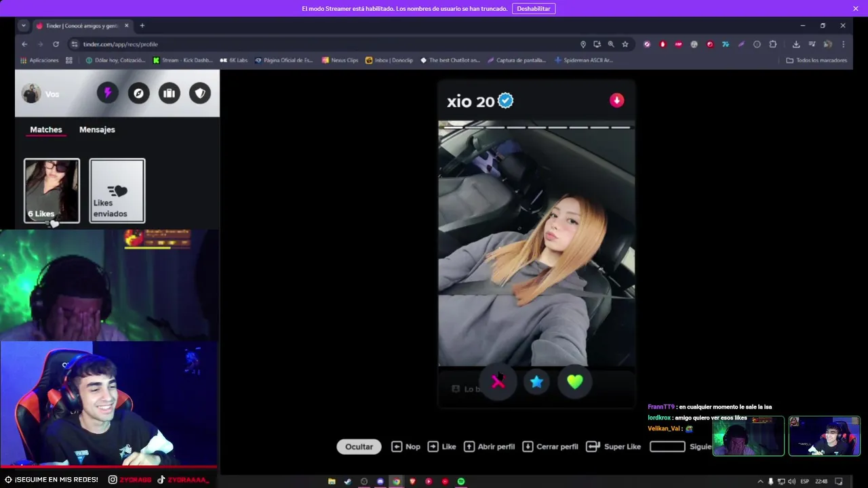Click the site info icon left of URL
Viewport: 868px width, 488px height.
pos(75,44)
